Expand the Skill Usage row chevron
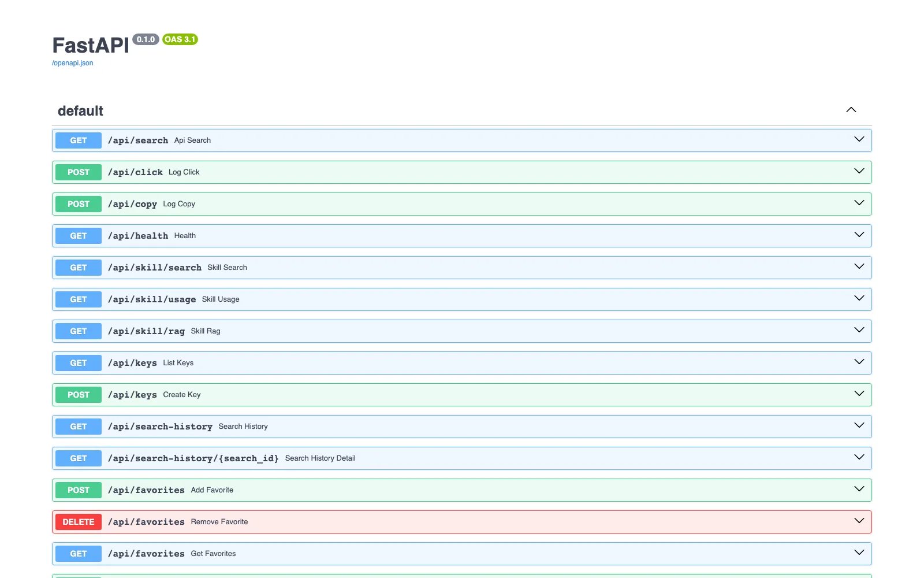The height and width of the screenshot is (578, 924). click(x=859, y=298)
